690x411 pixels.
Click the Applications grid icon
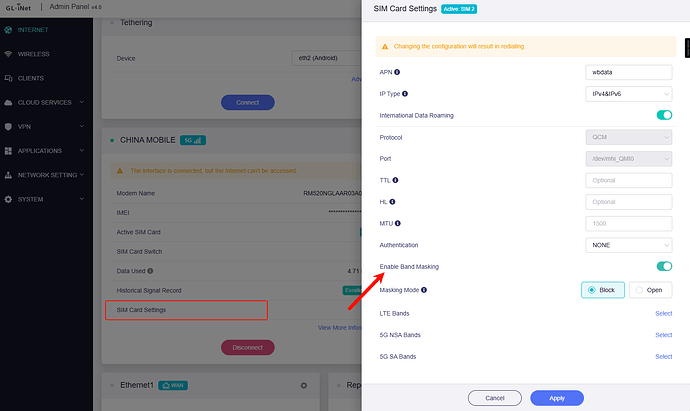pyautogui.click(x=9, y=151)
